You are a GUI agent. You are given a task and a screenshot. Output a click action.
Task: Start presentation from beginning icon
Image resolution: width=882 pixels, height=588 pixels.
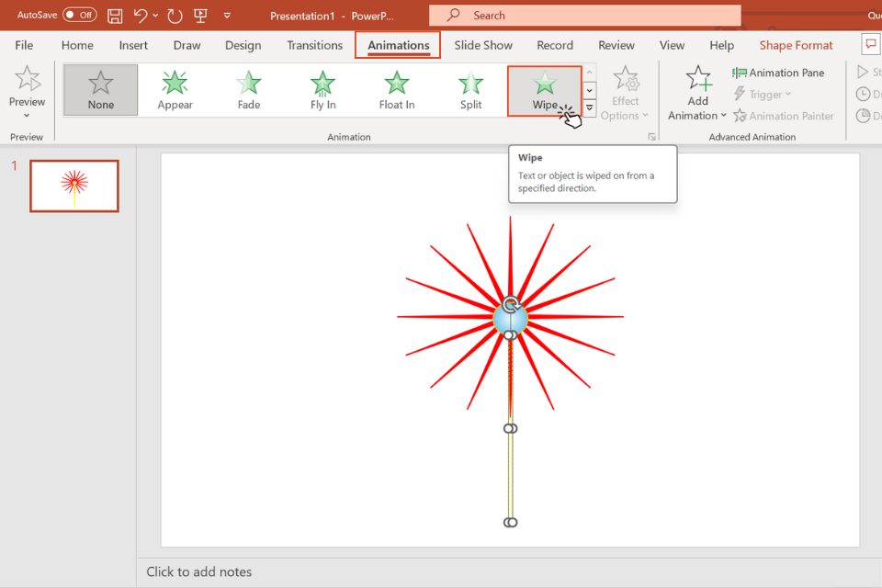(200, 16)
